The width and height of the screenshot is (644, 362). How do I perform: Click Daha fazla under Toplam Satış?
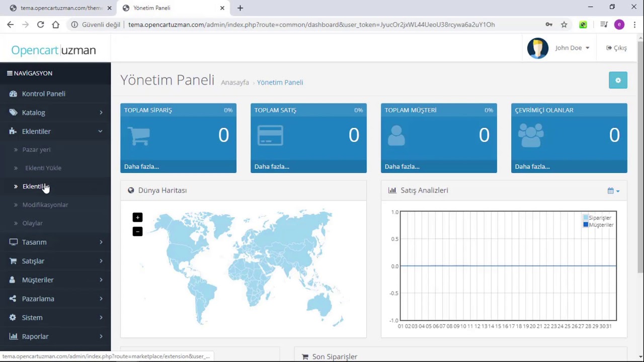point(272,166)
